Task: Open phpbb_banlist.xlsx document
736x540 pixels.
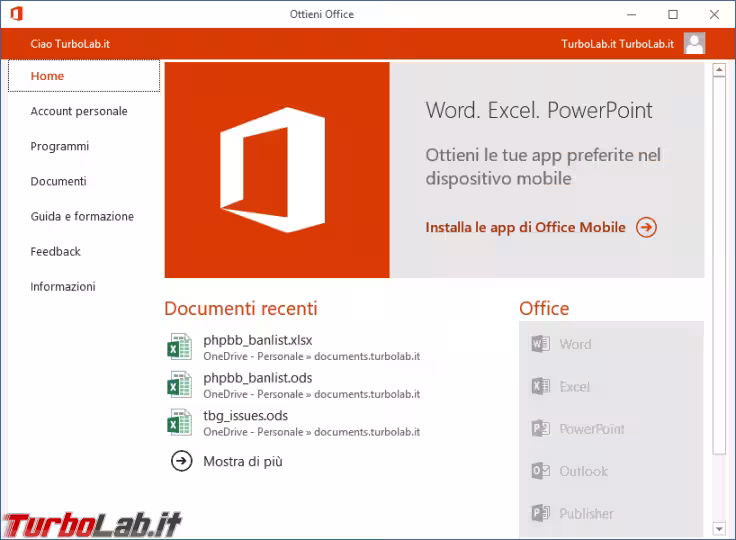Action: coord(258,340)
